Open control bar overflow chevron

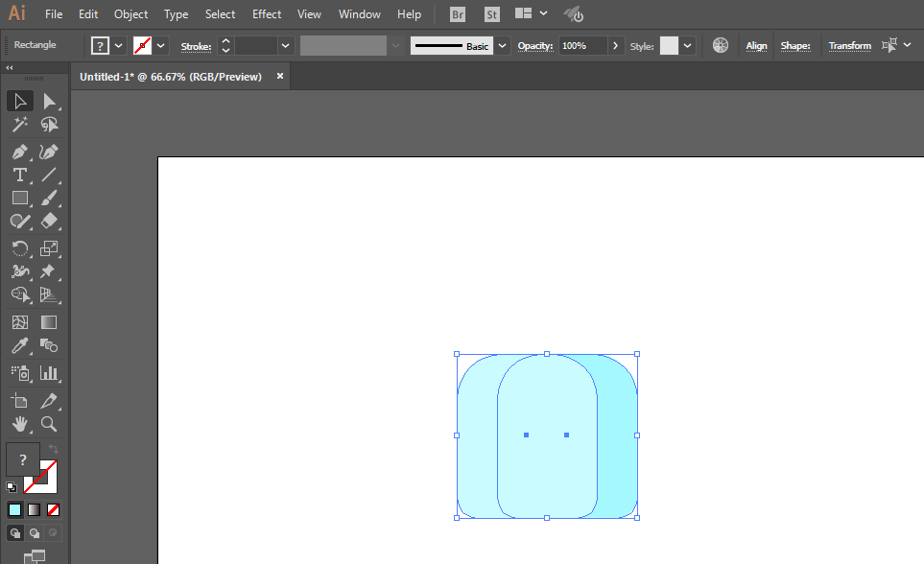pyautogui.click(x=907, y=45)
